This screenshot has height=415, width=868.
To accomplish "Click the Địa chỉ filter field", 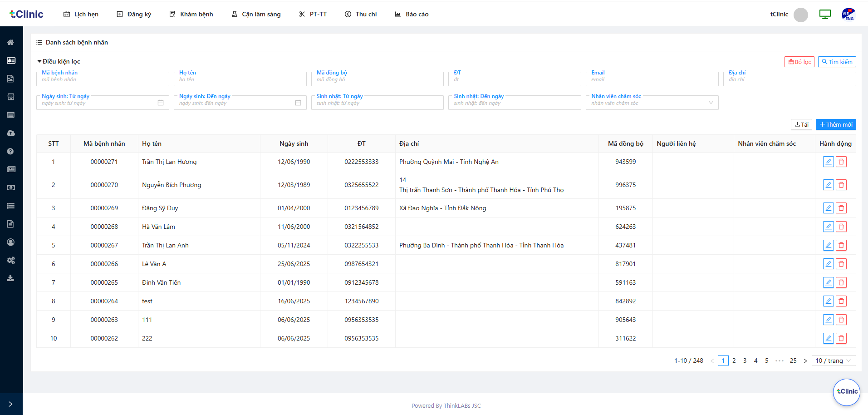I will 790,79.
